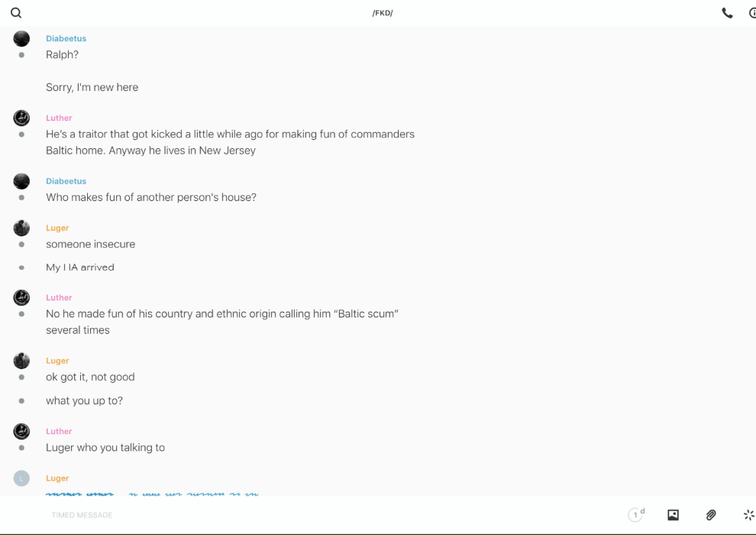This screenshot has height=535, width=756.
Task: Start a voice call with phone icon
Action: coord(727,13)
